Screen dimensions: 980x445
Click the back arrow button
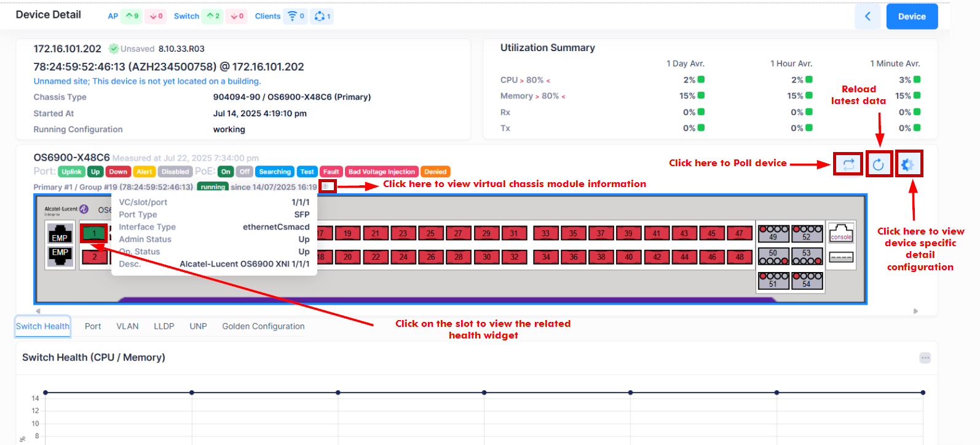pos(867,17)
